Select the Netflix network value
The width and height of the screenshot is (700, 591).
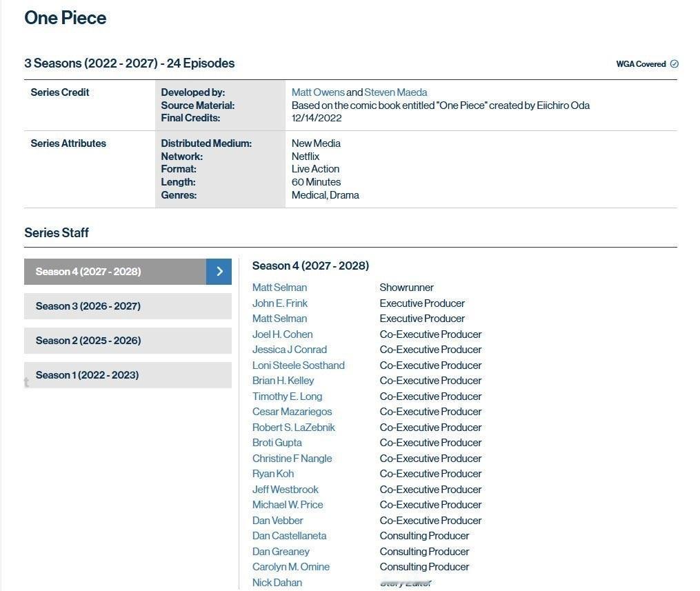coord(306,157)
